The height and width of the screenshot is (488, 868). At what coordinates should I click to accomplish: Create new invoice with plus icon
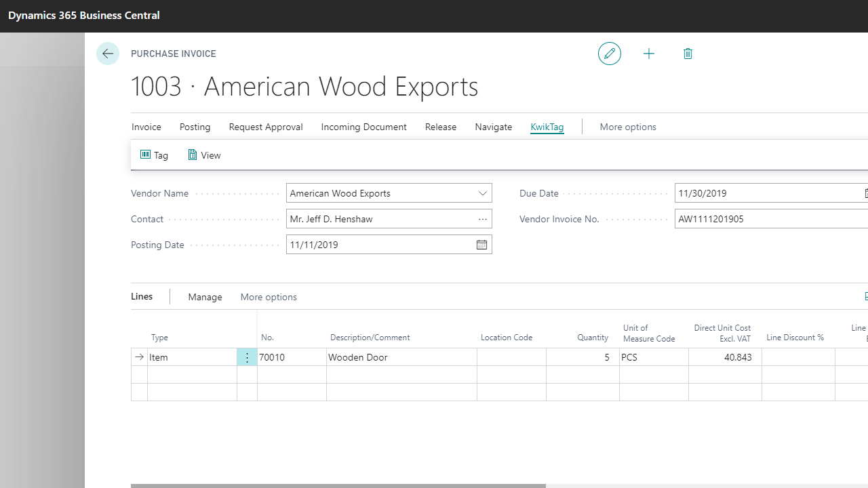649,54
